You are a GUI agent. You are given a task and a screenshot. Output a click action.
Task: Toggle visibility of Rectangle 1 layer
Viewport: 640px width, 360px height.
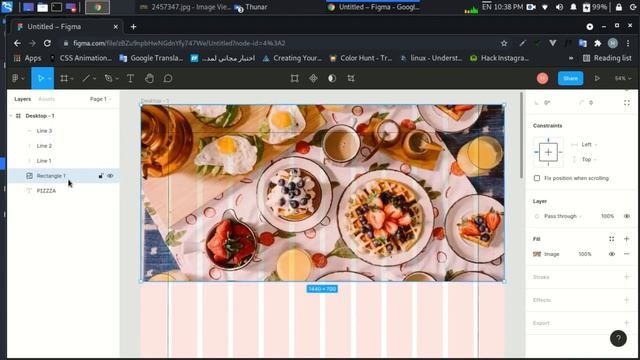110,176
